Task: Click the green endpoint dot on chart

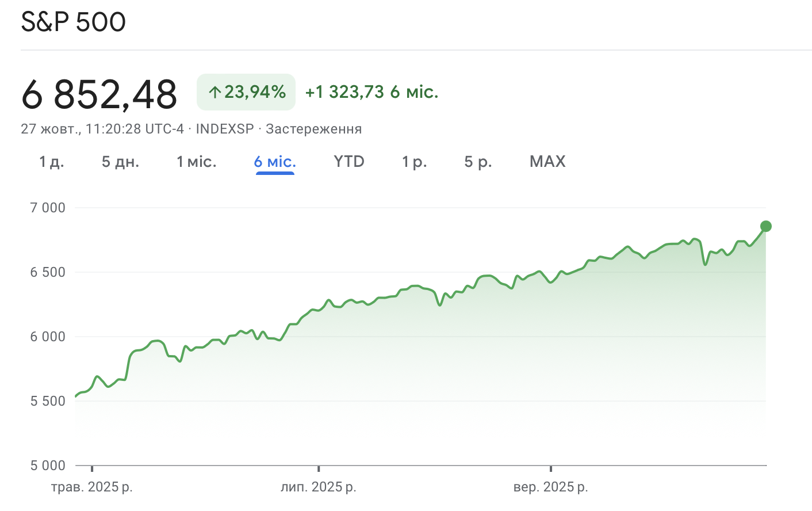Action: pos(765,226)
